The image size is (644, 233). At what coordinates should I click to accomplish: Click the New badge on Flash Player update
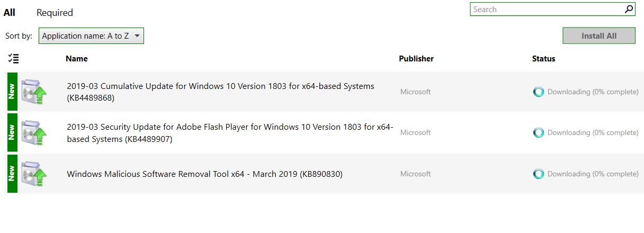pos(12,132)
